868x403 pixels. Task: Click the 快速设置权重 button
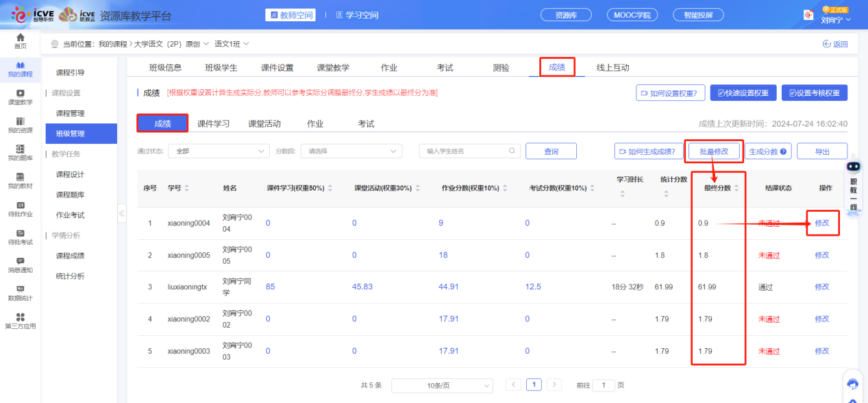[x=743, y=93]
